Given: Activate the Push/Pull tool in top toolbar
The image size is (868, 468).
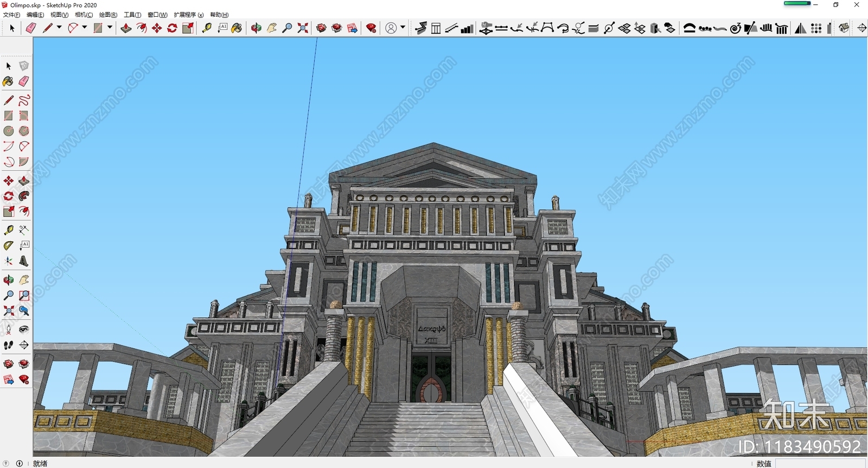Looking at the screenshot, I should 126,28.
